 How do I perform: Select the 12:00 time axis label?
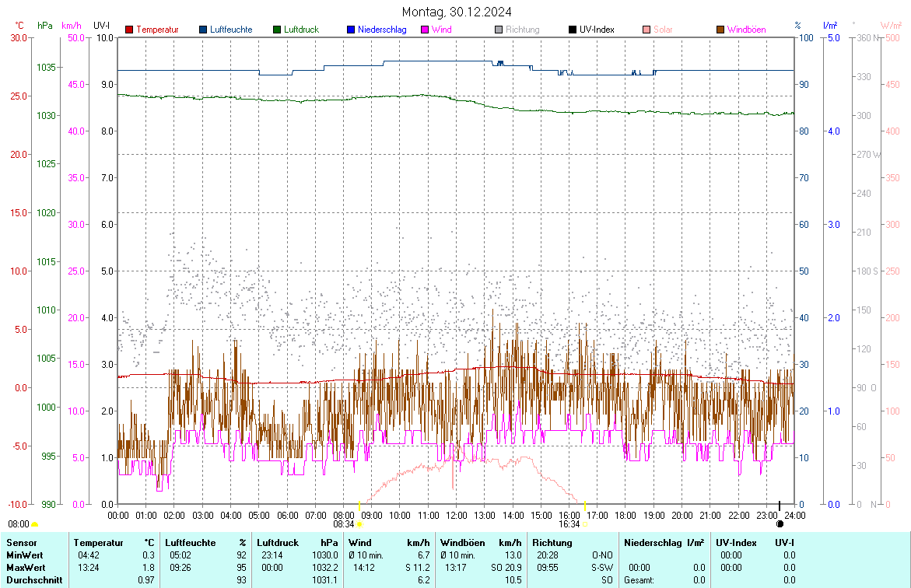(456, 515)
